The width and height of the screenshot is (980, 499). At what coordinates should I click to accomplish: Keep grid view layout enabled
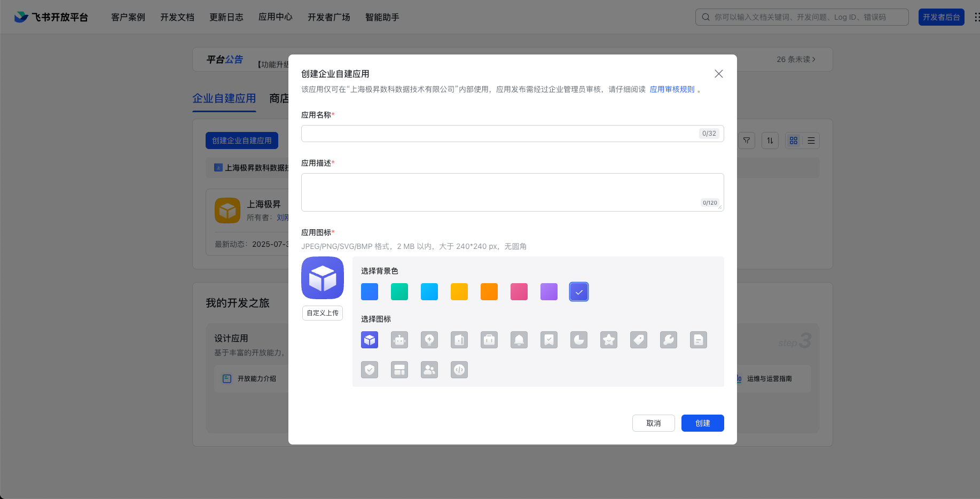pyautogui.click(x=793, y=141)
